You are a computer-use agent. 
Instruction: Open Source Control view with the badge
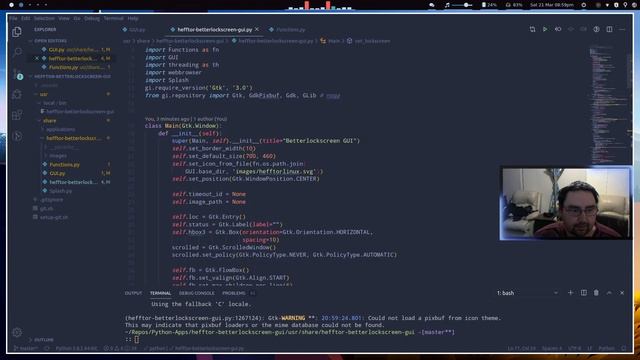click(x=17, y=74)
